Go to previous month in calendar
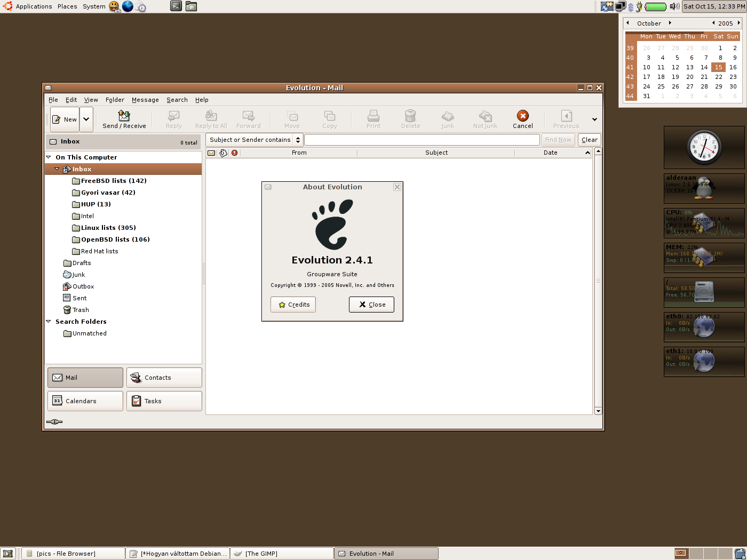Viewport: 747px width, 560px height. [628, 23]
